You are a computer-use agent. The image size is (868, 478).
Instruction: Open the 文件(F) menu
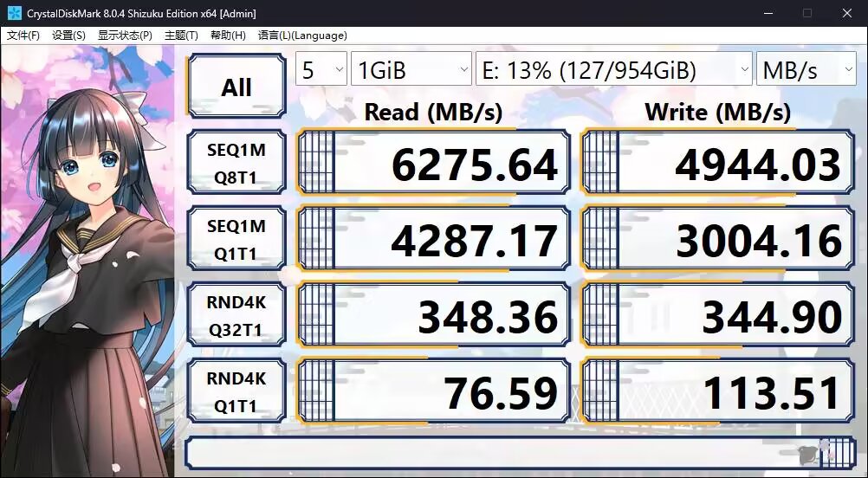(23, 36)
